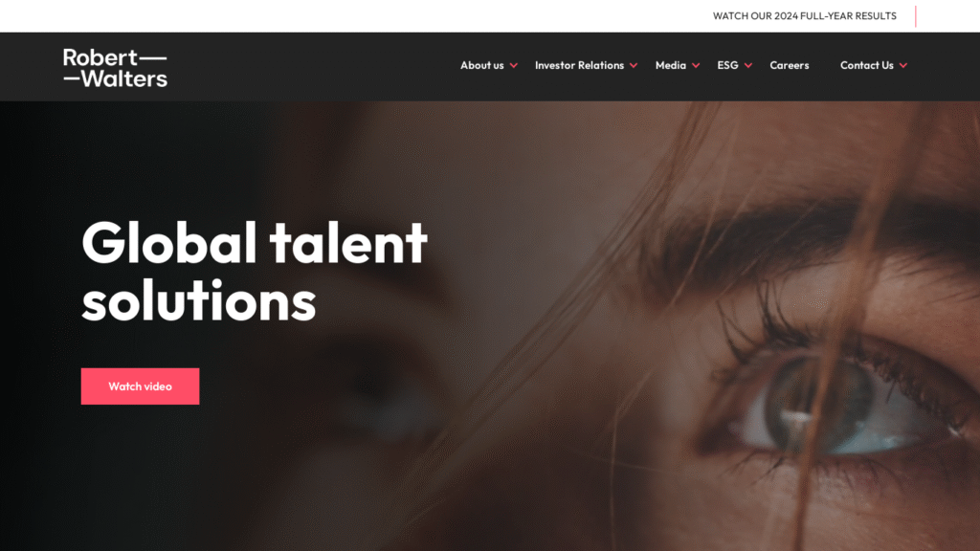Click the Watch video button
980x551 pixels.
(x=140, y=386)
